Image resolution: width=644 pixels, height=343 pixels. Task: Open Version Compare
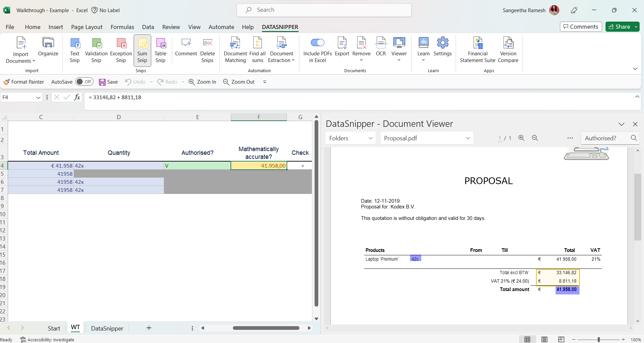(508, 50)
